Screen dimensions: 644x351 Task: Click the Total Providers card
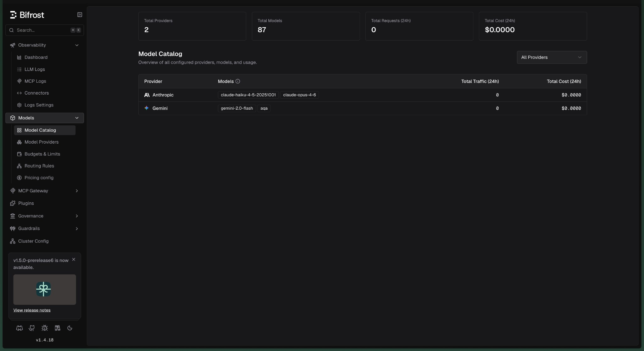192,26
